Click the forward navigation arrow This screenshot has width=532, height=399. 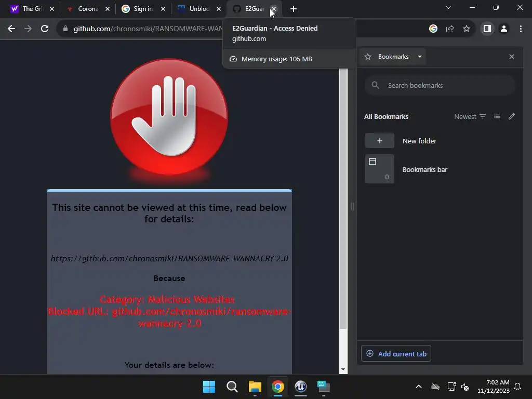pyautogui.click(x=28, y=29)
